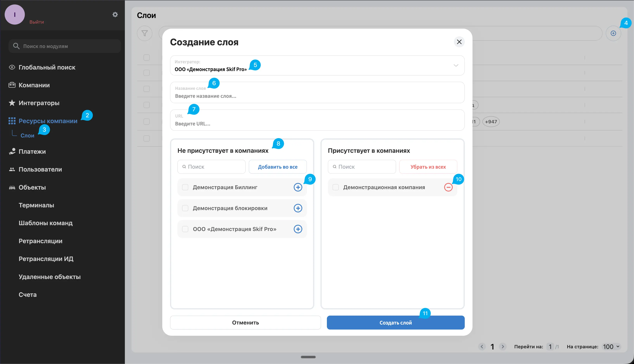Check the Демонстрация блокировки checkbox
The image size is (634, 364).
tap(185, 208)
